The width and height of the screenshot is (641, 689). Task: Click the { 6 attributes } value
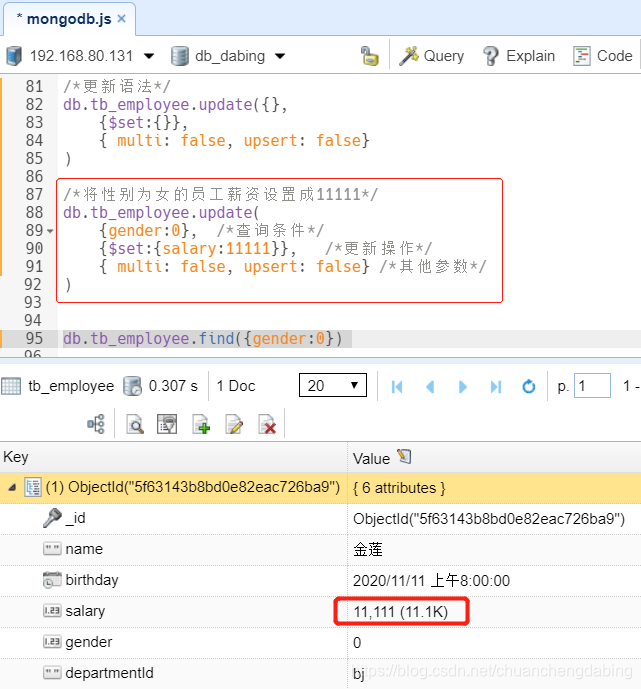tap(399, 488)
